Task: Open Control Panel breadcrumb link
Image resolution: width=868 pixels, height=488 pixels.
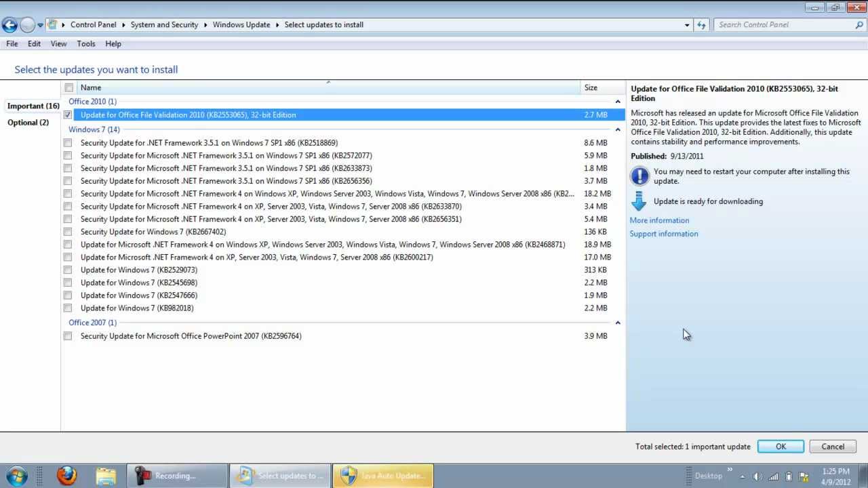Action: coord(94,24)
